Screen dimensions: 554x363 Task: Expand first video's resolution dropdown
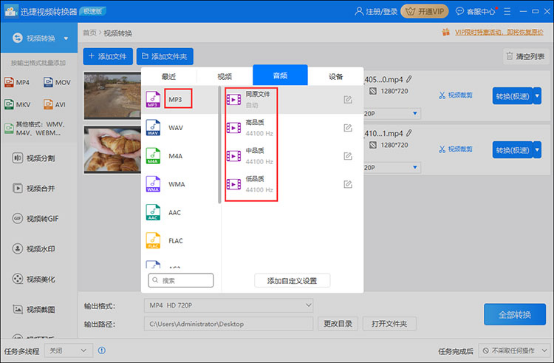pos(415,113)
